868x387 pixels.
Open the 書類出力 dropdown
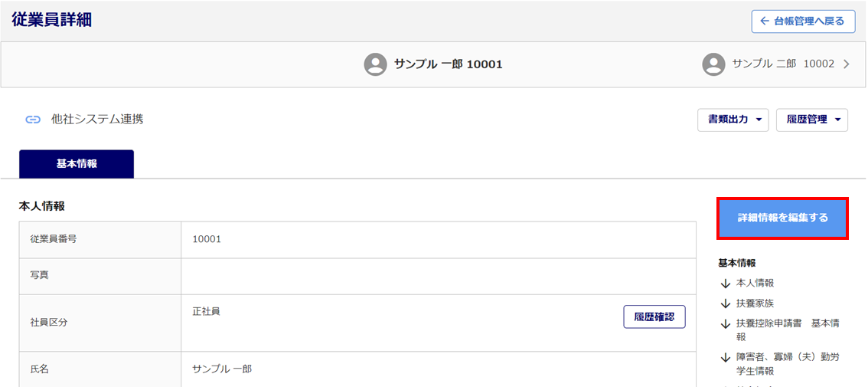click(733, 120)
